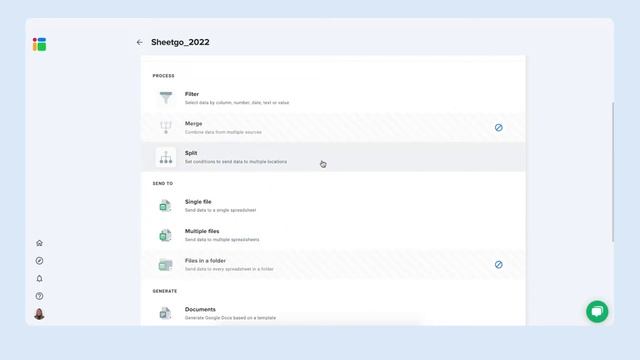Go back using the arrow beside Sheetgo_2022
This screenshot has height=360, width=640.
coord(140,42)
